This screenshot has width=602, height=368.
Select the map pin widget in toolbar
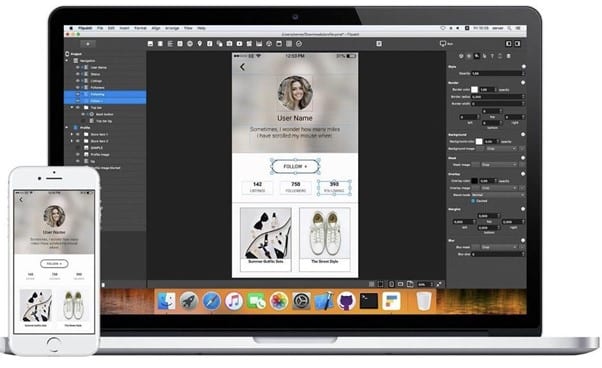pyautogui.click(x=200, y=44)
